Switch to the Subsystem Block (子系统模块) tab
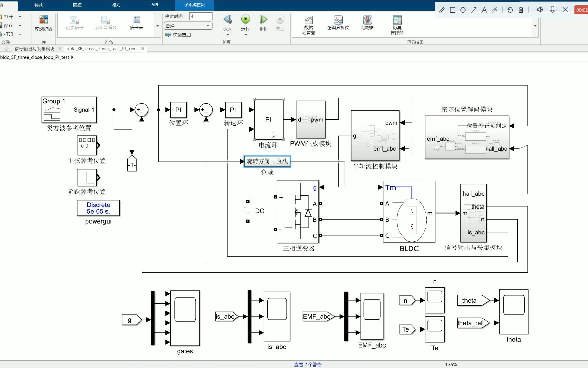The width and height of the screenshot is (588, 368). pyautogui.click(x=194, y=5)
